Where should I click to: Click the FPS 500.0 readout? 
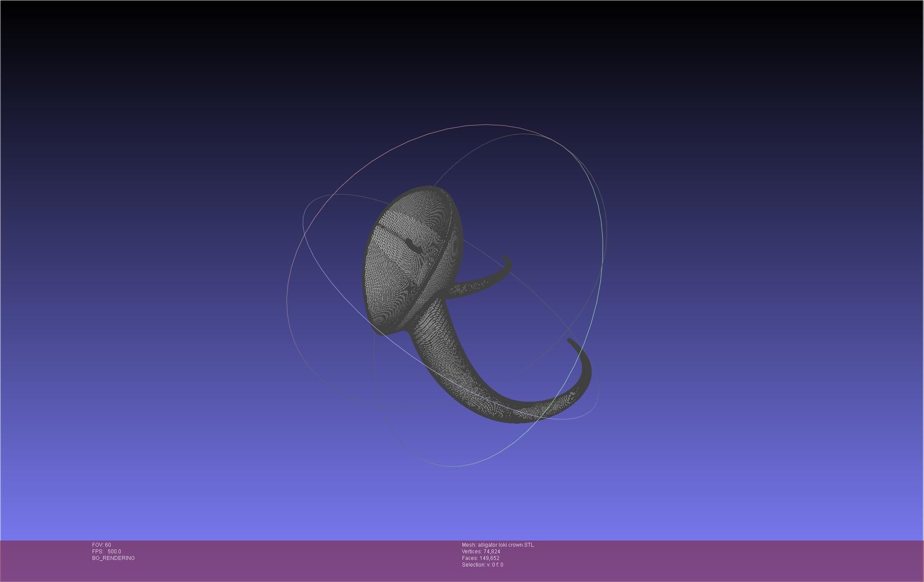pos(106,552)
